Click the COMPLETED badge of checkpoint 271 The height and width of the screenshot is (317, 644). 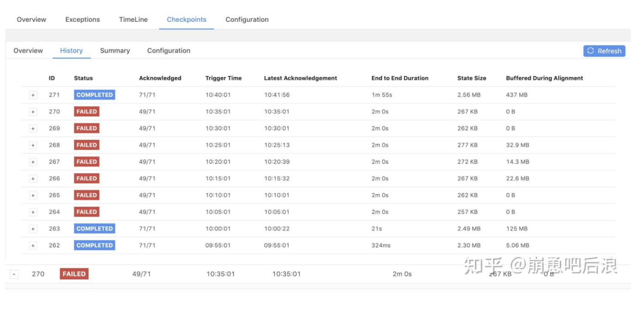point(94,95)
